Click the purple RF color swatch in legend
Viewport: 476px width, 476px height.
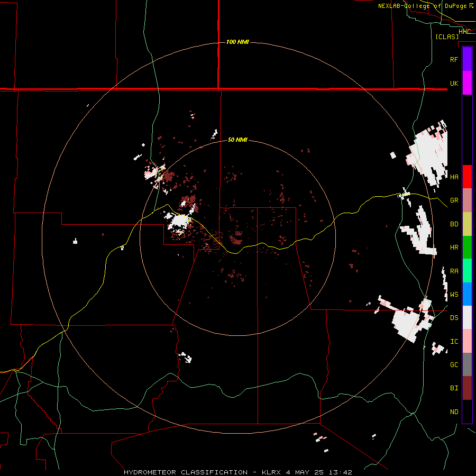467,59
